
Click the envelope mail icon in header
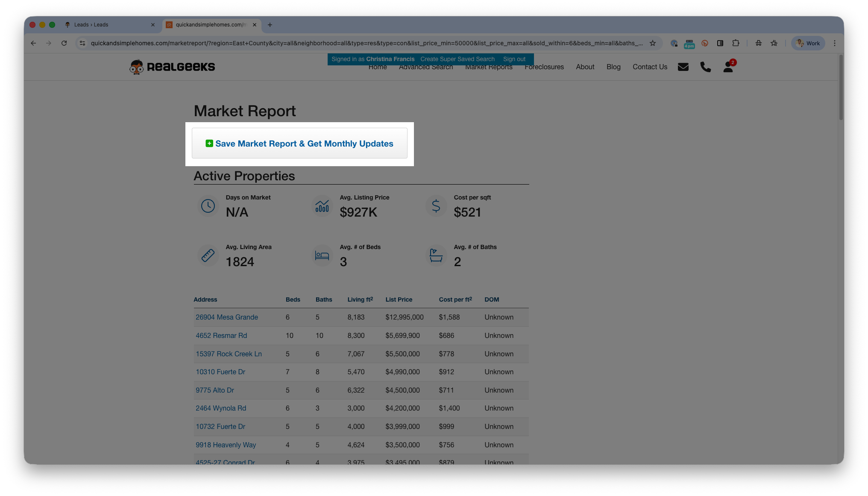tap(683, 67)
